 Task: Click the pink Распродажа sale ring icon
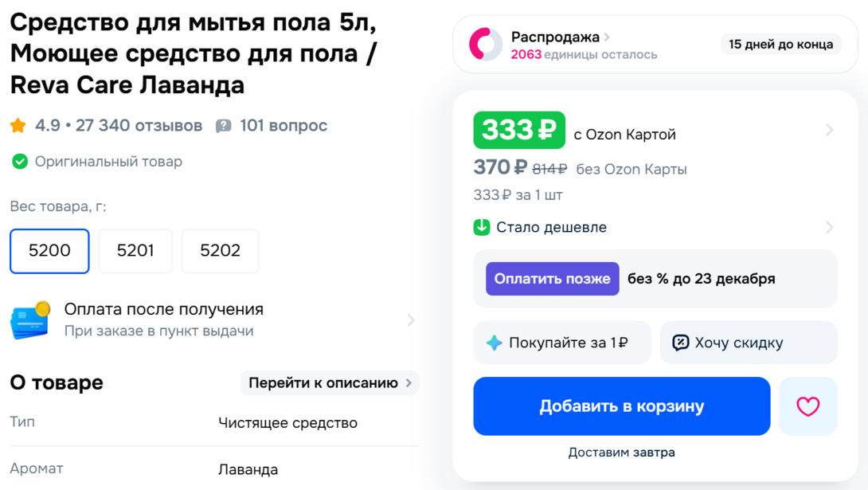coord(485,44)
